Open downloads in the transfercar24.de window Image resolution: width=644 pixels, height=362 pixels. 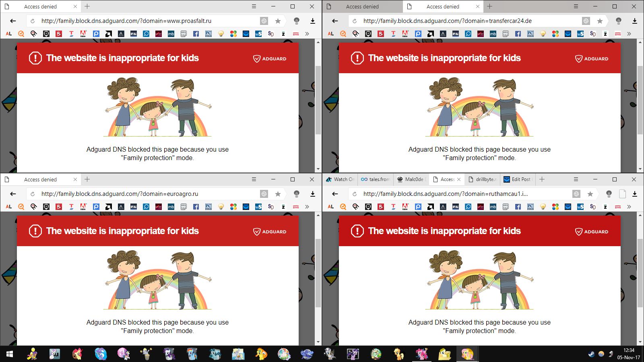click(635, 21)
